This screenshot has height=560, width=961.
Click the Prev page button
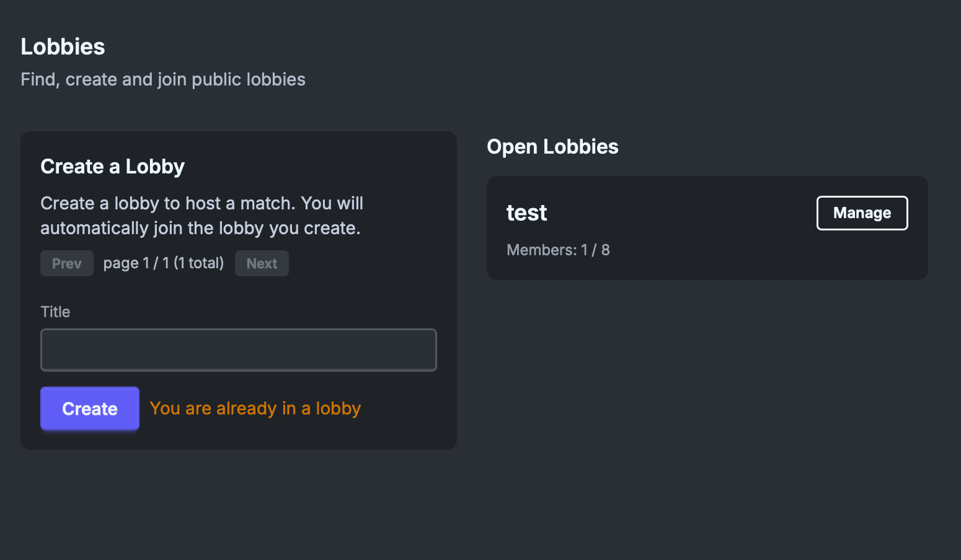coord(67,263)
